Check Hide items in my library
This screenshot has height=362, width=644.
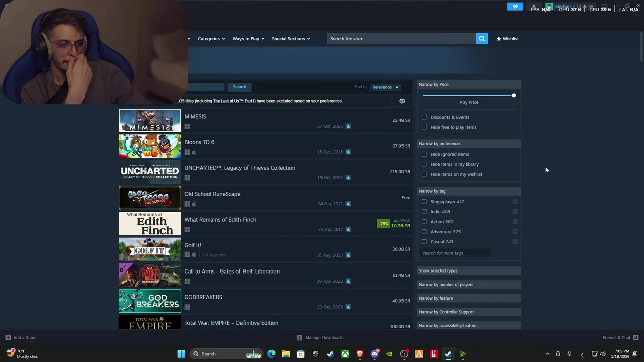[424, 164]
